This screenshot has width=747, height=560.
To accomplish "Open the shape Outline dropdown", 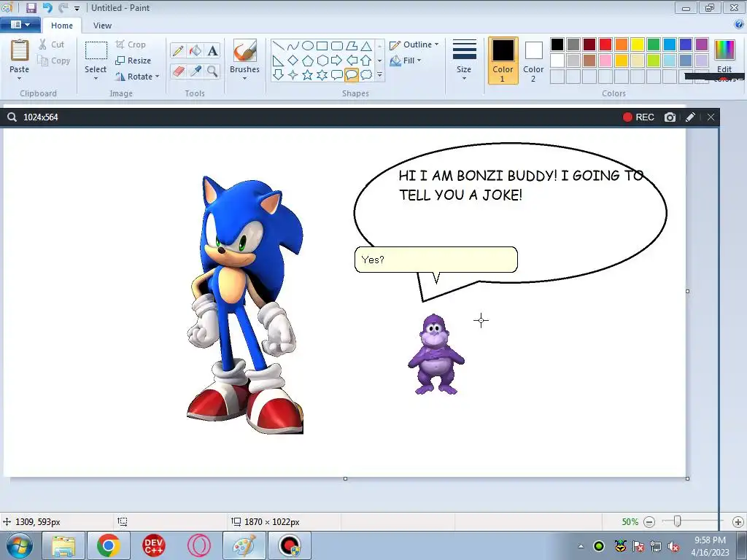I will [414, 44].
